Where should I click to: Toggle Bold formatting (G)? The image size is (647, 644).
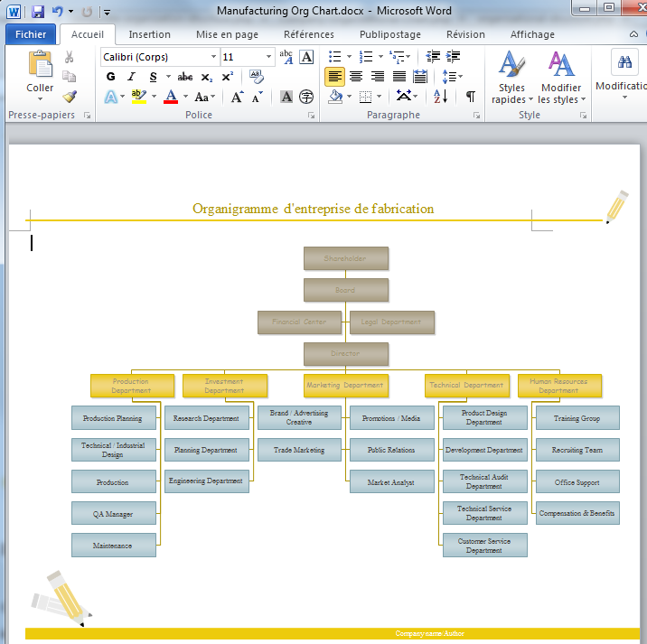[110, 77]
